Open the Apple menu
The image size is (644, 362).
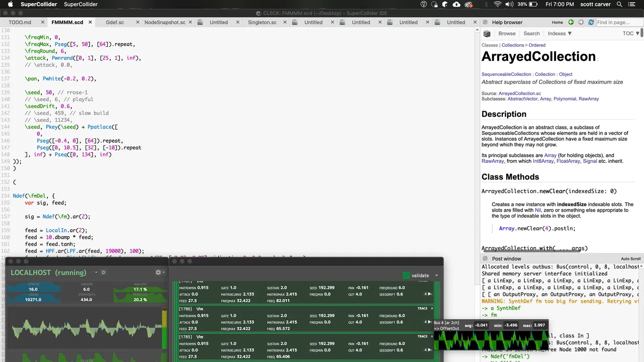point(10,4)
